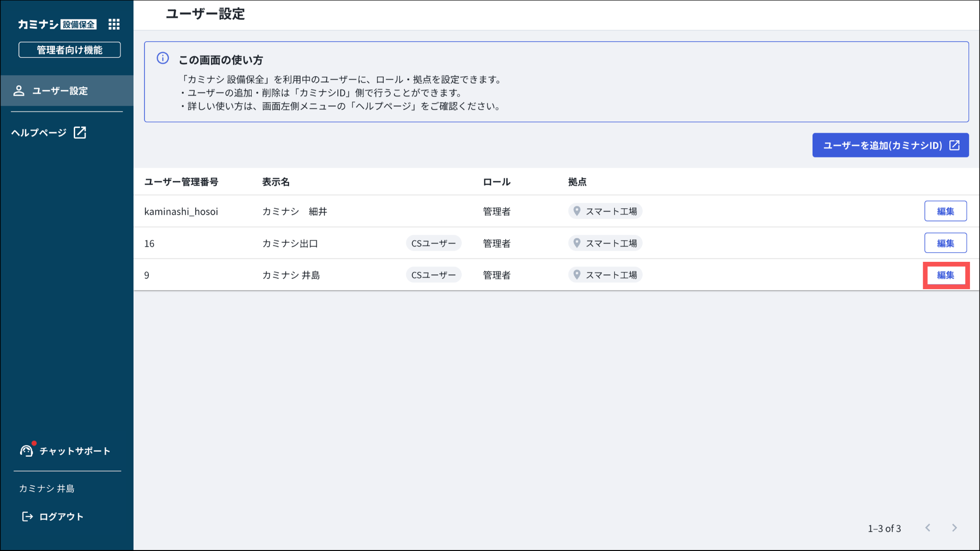
Task: Open ヘルプページ sidebar item
Action: point(39,133)
